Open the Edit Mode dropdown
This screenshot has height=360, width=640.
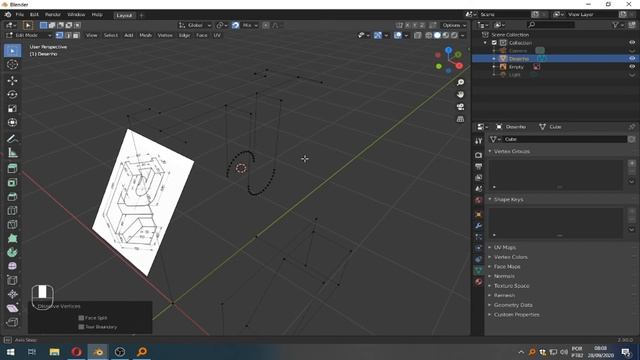(29, 36)
